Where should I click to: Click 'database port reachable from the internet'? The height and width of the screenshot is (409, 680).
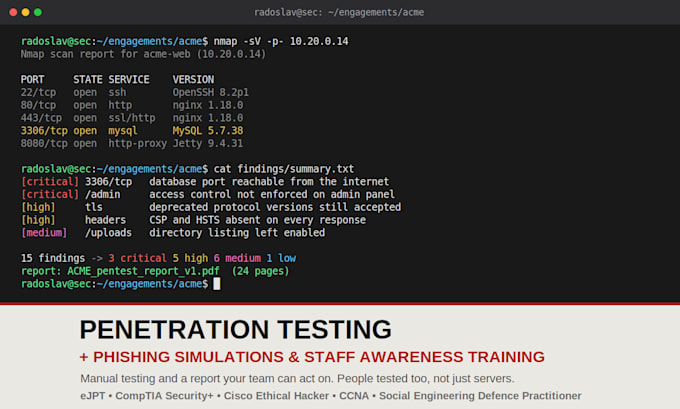[269, 182]
